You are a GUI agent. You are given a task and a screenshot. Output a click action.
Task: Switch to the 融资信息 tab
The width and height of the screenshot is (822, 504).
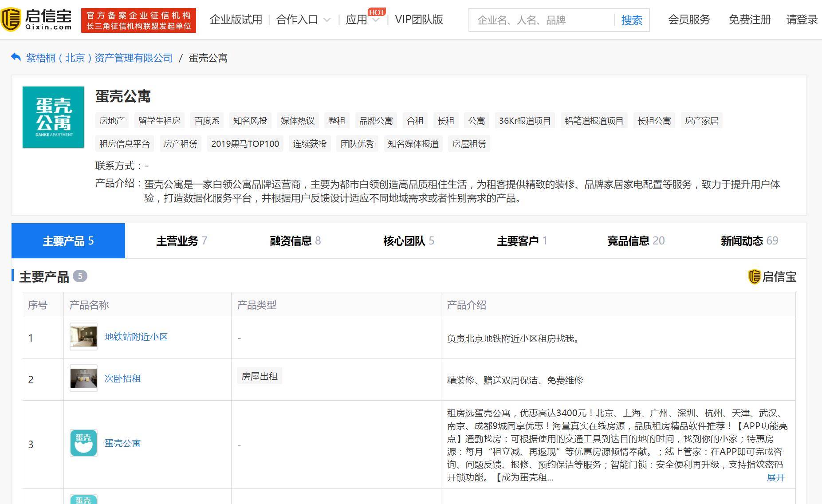point(295,240)
